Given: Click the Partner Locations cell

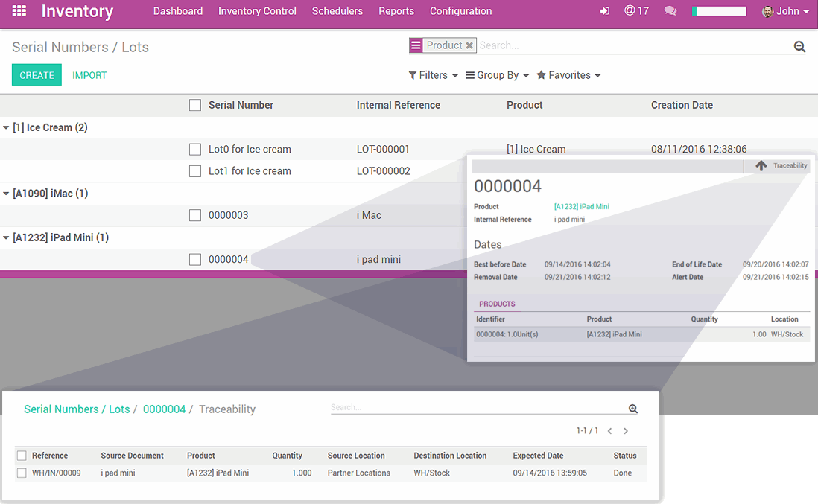Looking at the screenshot, I should pos(359,473).
